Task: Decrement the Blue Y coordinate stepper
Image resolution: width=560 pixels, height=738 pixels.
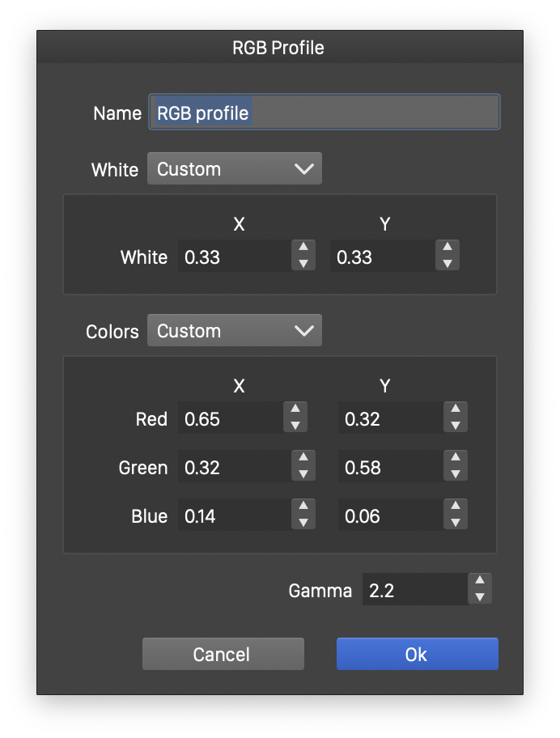Action: pos(456,523)
